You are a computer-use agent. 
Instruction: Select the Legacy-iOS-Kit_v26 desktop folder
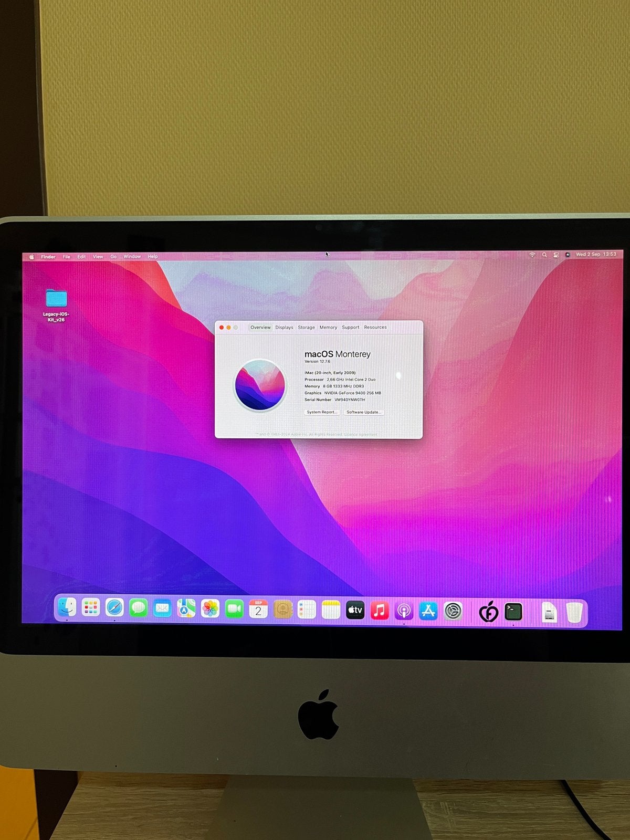point(56,305)
